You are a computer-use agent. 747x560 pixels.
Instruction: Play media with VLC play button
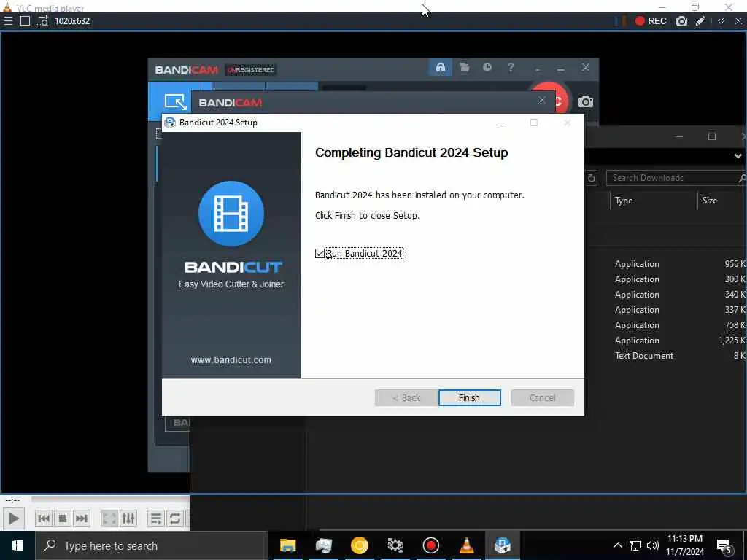[13, 518]
